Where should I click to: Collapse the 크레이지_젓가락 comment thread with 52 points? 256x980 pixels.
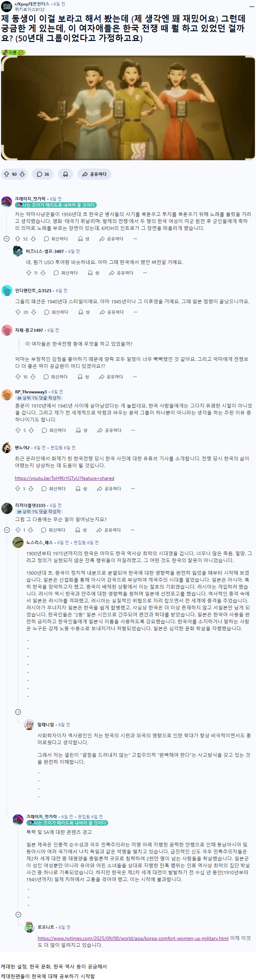click(x=7, y=239)
